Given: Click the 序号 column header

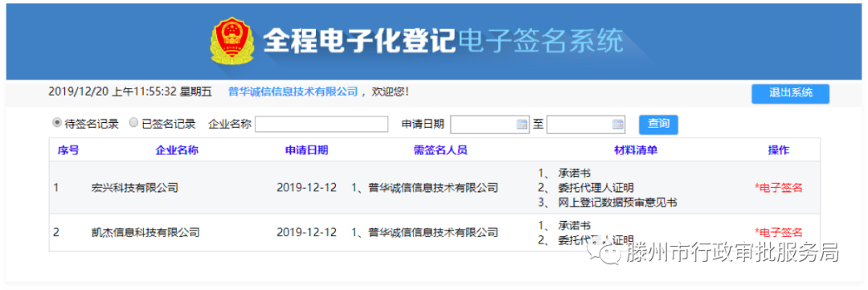Looking at the screenshot, I should [68, 150].
